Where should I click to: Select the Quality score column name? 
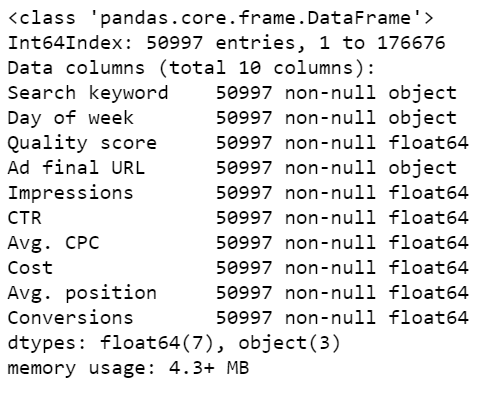click(x=82, y=143)
